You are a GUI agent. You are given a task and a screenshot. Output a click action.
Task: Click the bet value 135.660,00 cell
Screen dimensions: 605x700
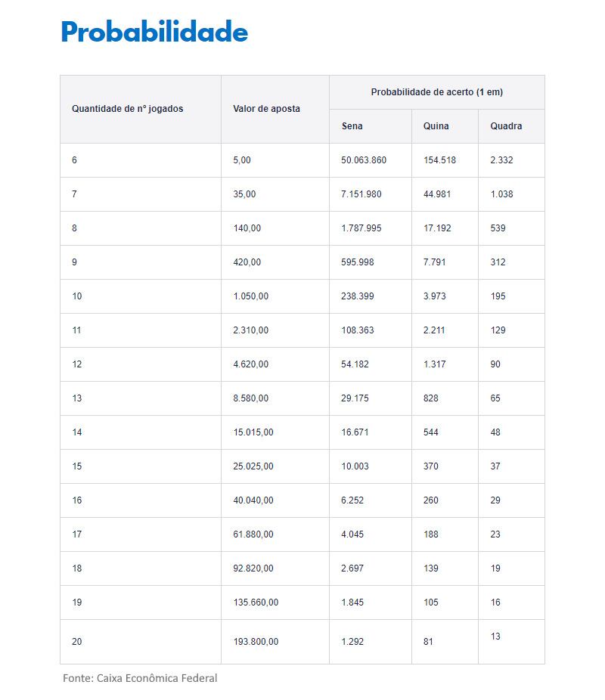coord(256,602)
